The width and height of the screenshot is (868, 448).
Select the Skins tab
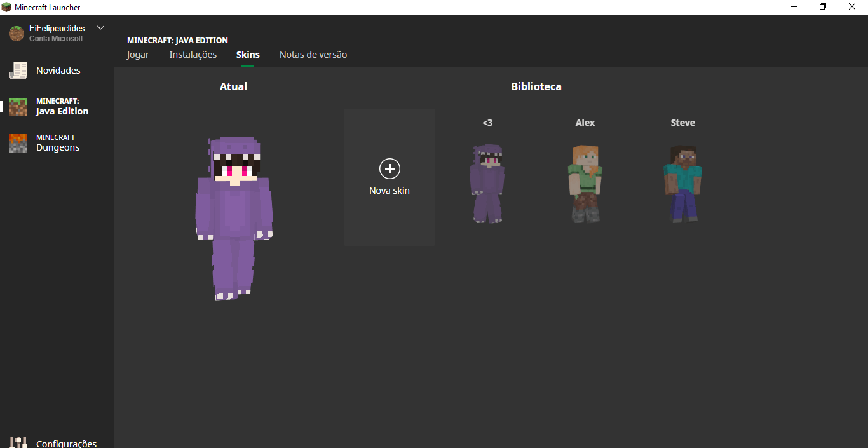[x=248, y=55]
